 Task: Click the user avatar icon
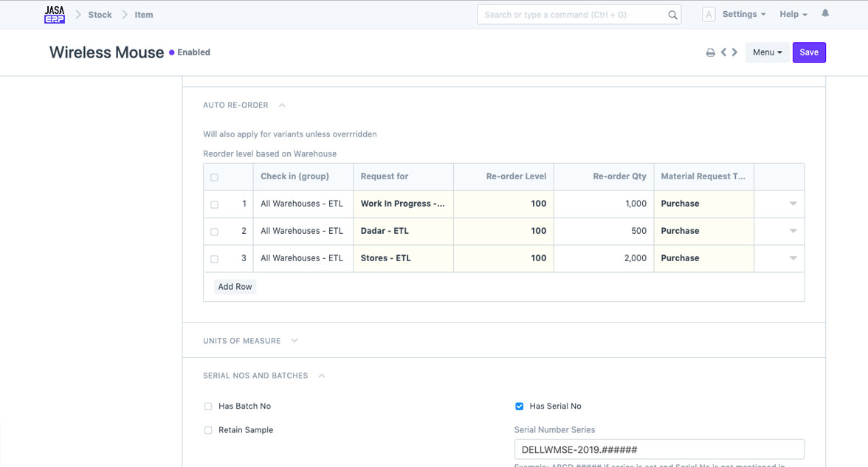(709, 15)
